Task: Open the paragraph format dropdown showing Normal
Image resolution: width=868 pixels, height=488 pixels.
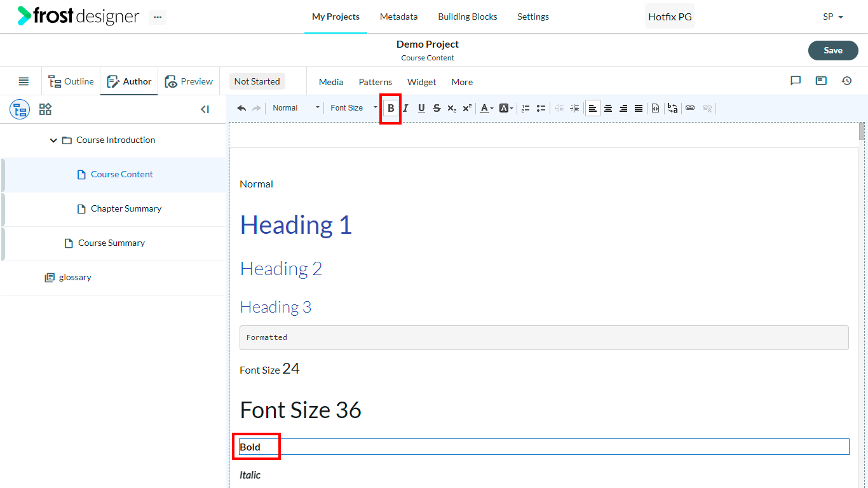Action: pyautogui.click(x=295, y=108)
